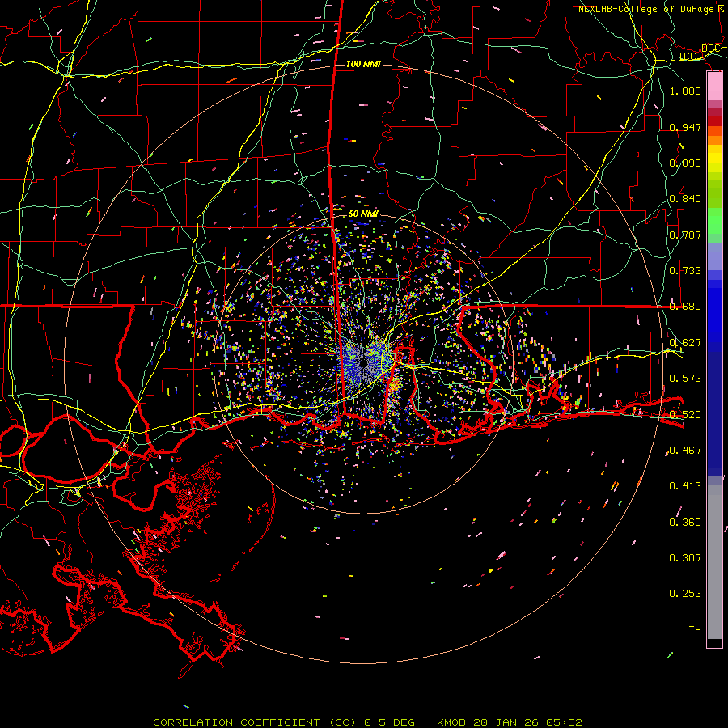Click the 0.893 legend value
Screen dimensions: 728x728
click(685, 163)
